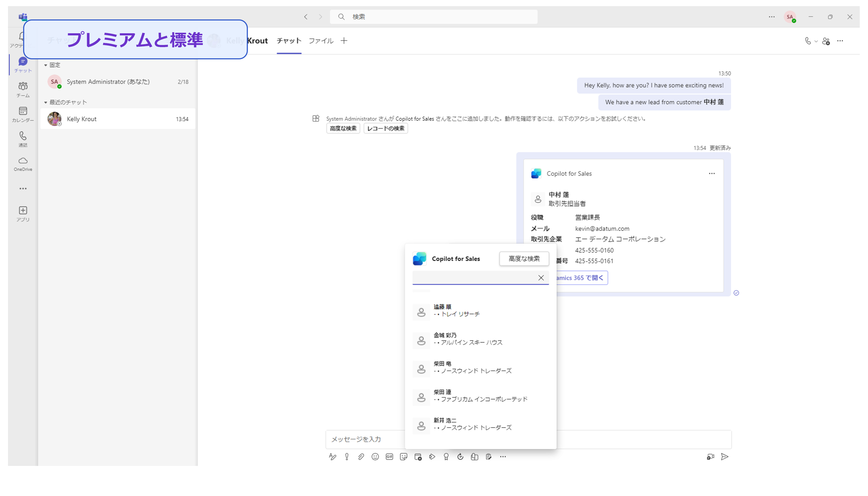Screen dimensions: 868x496
Task: Click the レコードの検索 button
Action: click(x=386, y=129)
